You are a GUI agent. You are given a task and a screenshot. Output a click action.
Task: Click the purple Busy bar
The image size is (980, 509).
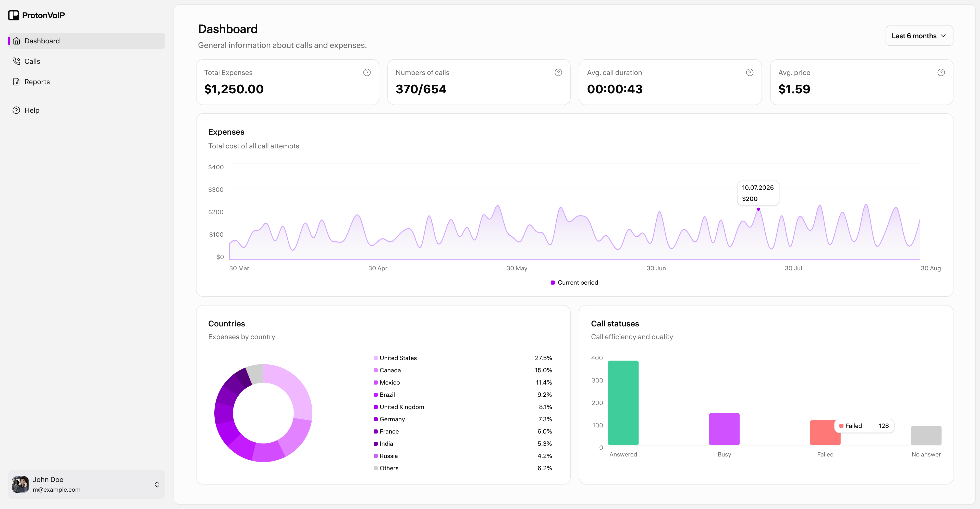pos(724,429)
